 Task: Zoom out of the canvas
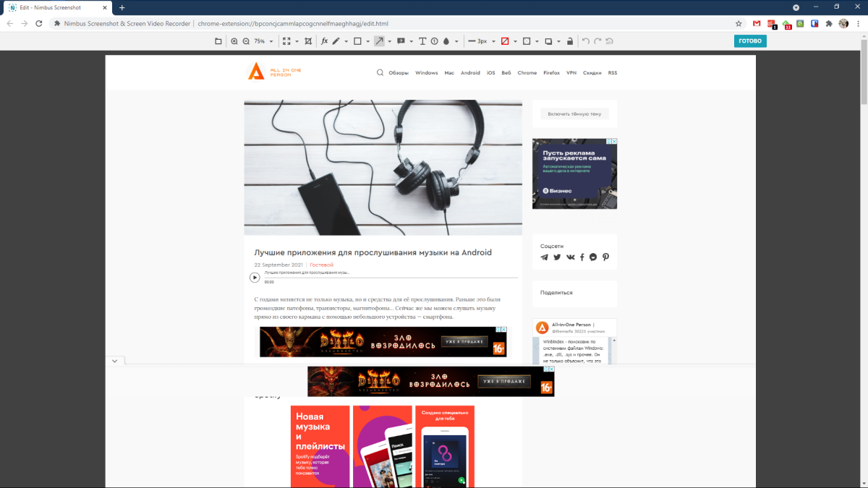coord(246,41)
